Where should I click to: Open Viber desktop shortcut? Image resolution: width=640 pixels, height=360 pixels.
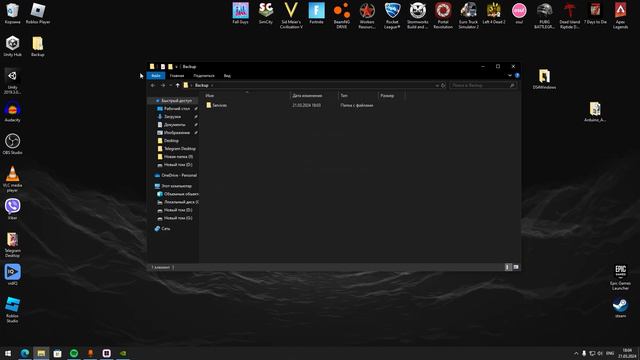click(12, 209)
